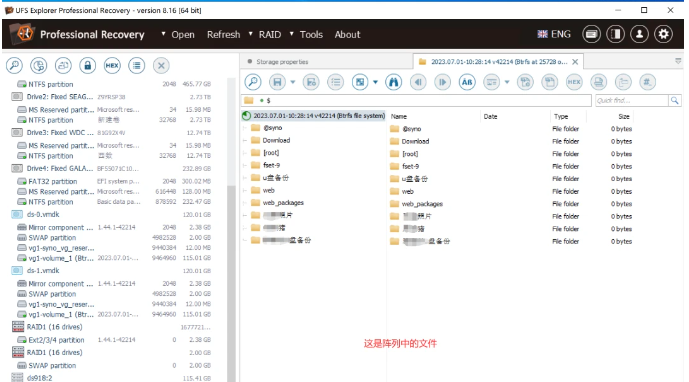Click the disk image icon in left toolbar
Screen dimensions: 689x382
click(x=63, y=65)
